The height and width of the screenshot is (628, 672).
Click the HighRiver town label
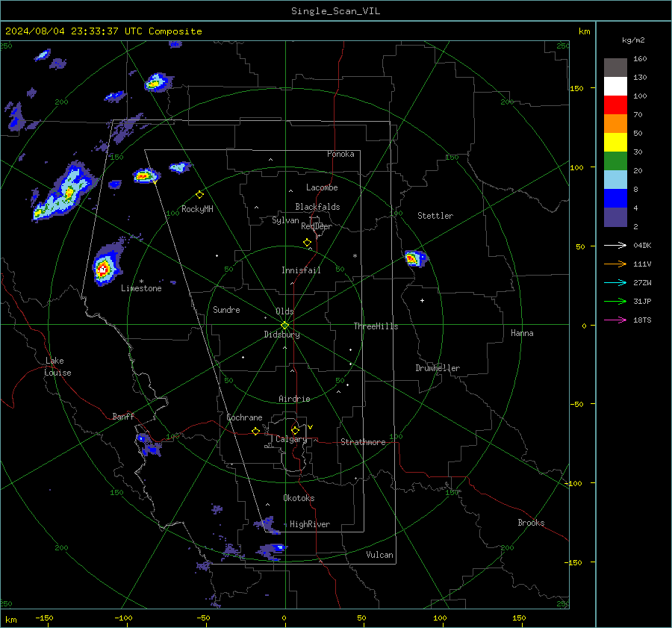[x=310, y=524]
